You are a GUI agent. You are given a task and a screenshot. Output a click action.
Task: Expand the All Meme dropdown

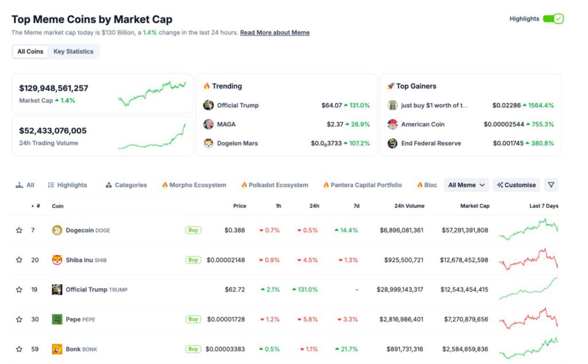click(x=466, y=185)
